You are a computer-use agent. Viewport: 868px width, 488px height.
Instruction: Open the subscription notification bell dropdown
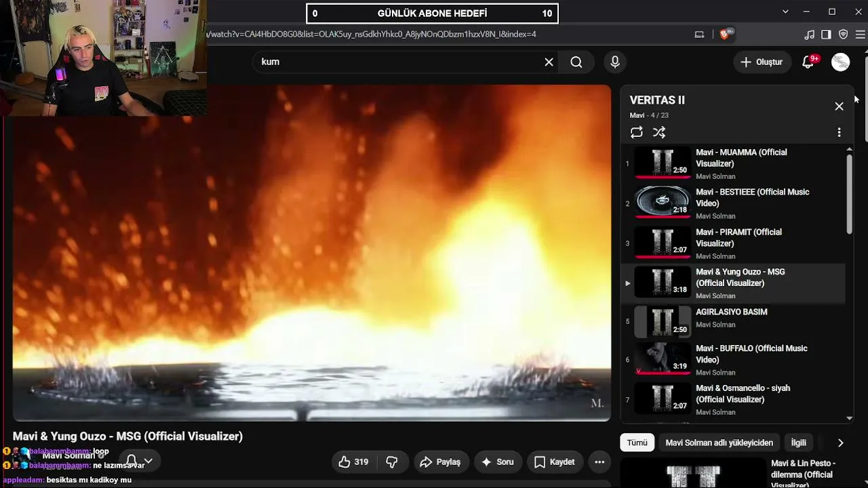138,461
